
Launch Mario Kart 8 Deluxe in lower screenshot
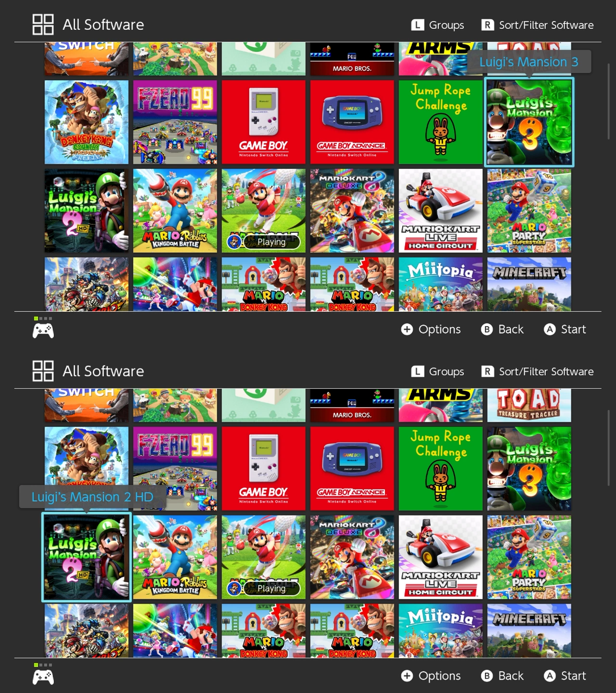coord(352,557)
